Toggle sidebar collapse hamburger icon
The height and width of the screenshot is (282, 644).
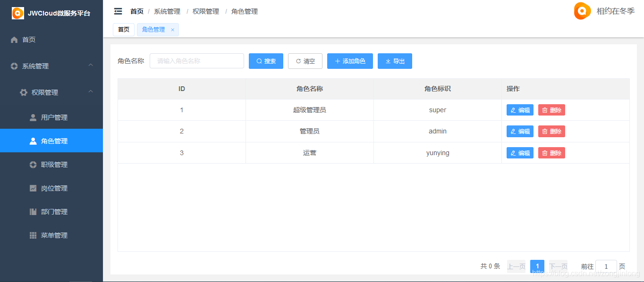(118, 11)
